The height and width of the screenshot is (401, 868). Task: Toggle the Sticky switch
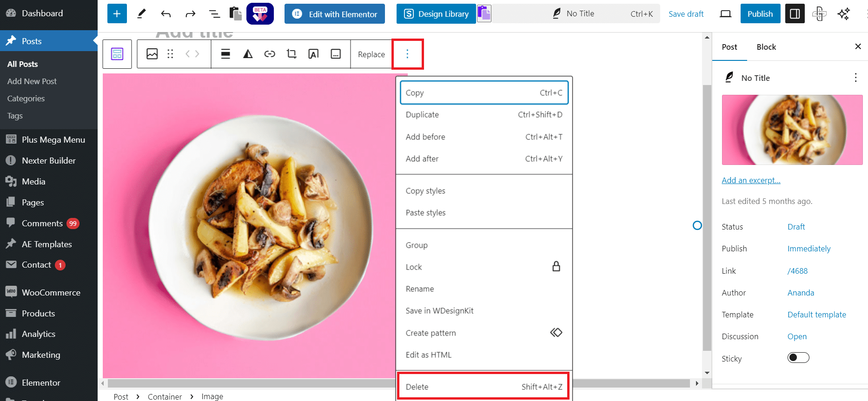(798, 358)
